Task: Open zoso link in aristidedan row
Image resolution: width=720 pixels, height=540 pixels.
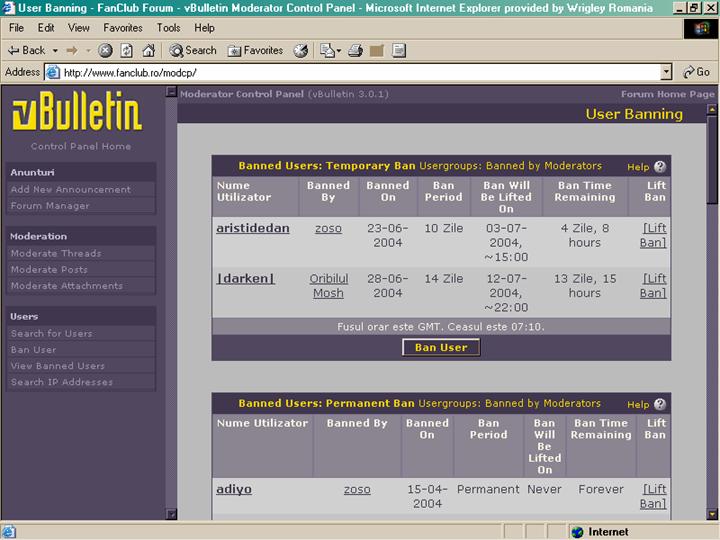Action: (x=328, y=228)
